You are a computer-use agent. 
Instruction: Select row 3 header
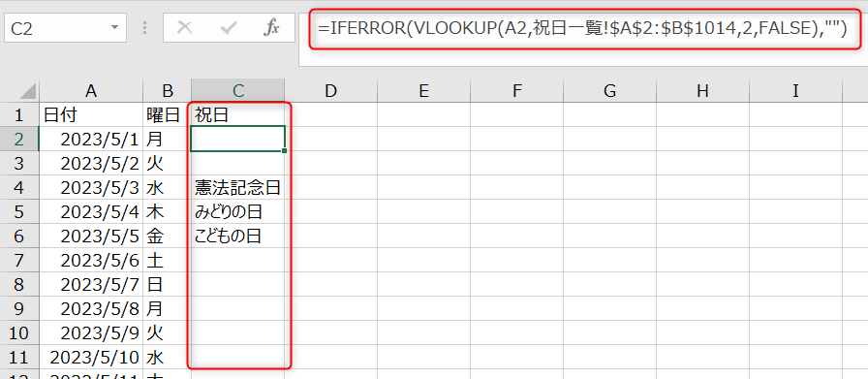(19, 164)
